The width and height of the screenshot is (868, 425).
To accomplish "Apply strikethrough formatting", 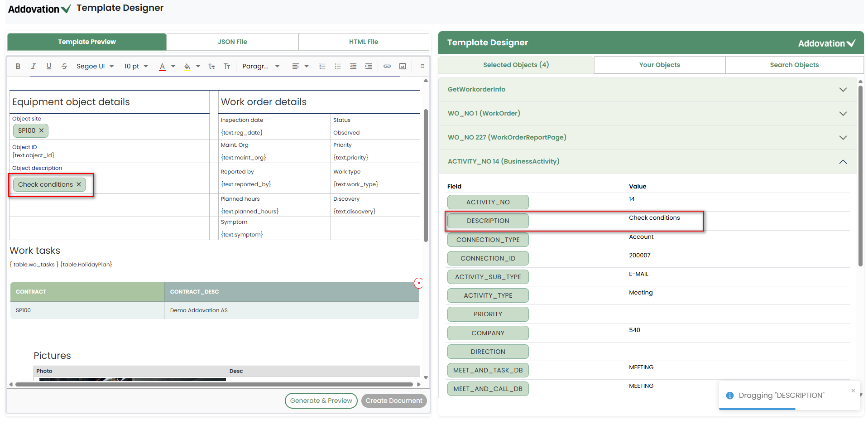I will tap(64, 66).
